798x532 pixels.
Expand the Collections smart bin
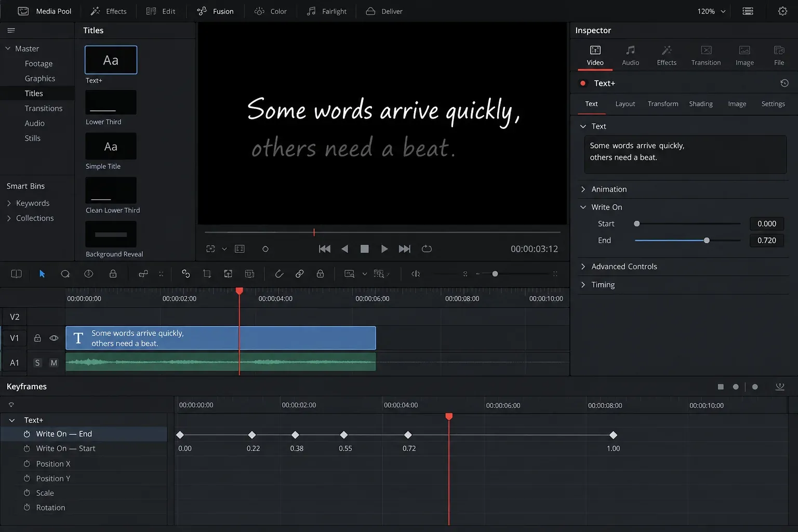click(x=9, y=218)
